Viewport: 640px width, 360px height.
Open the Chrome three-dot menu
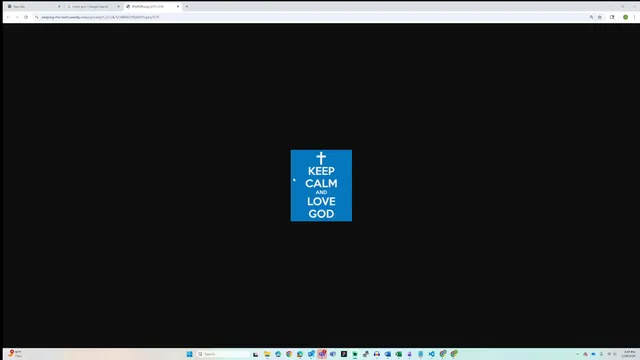(x=634, y=17)
